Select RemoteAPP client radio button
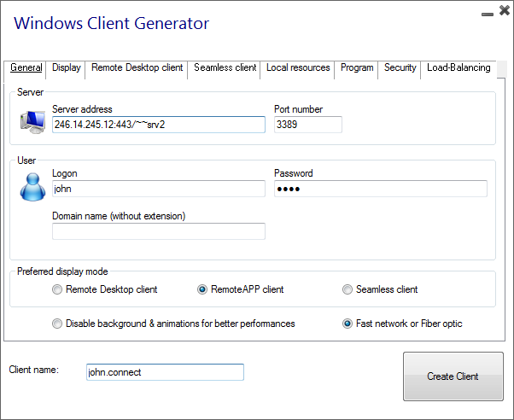Viewport: 514px width, 420px height. (202, 289)
